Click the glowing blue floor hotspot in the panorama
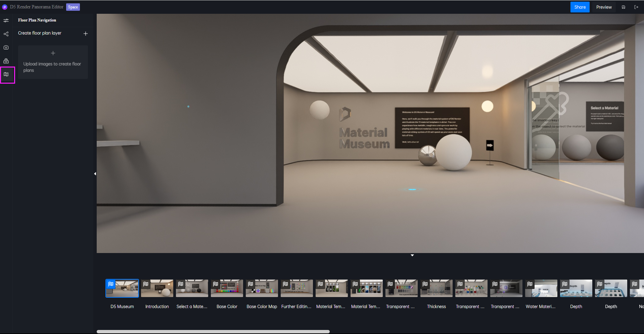This screenshot has height=334, width=644. pyautogui.click(x=412, y=190)
